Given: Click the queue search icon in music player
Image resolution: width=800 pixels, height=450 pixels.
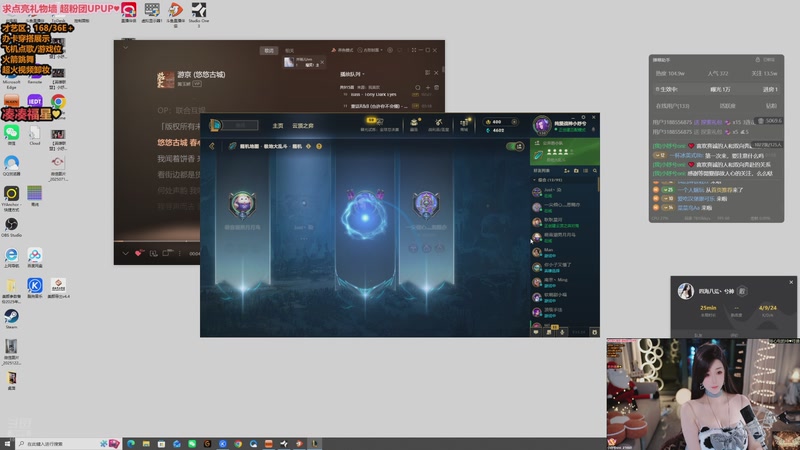Looking at the screenshot, I should coord(418,87).
